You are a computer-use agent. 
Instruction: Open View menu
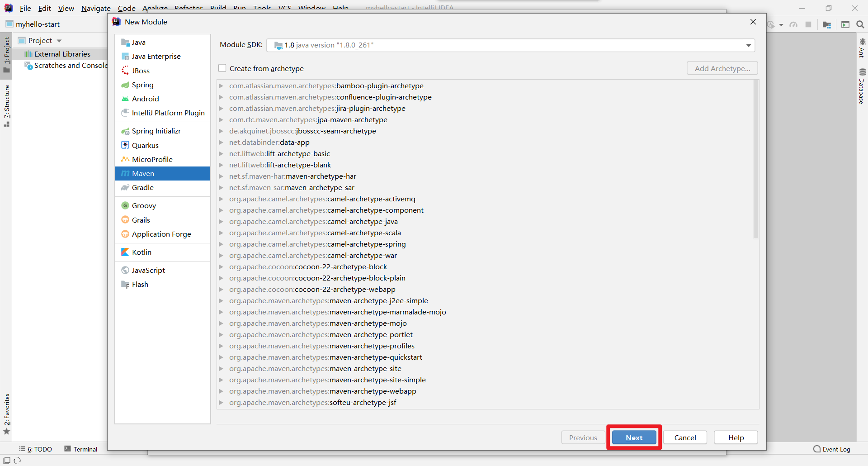[66, 8]
